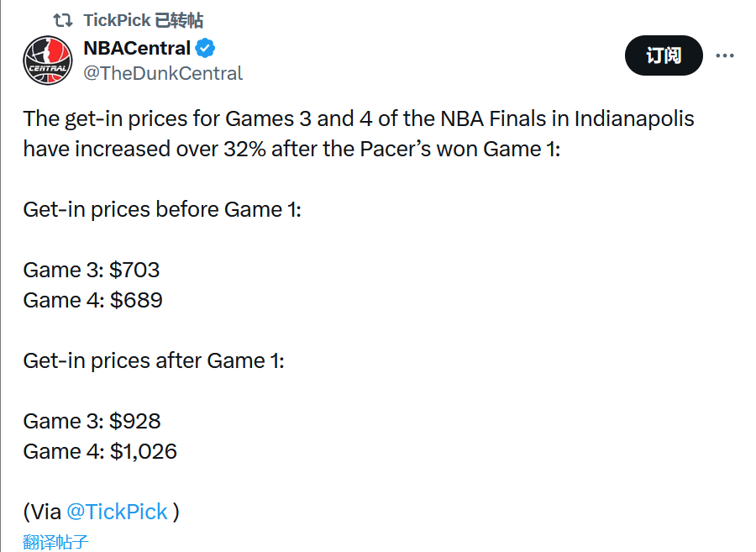Click the 翻译帖子 translate post link
The width and height of the screenshot is (756, 552).
[55, 542]
